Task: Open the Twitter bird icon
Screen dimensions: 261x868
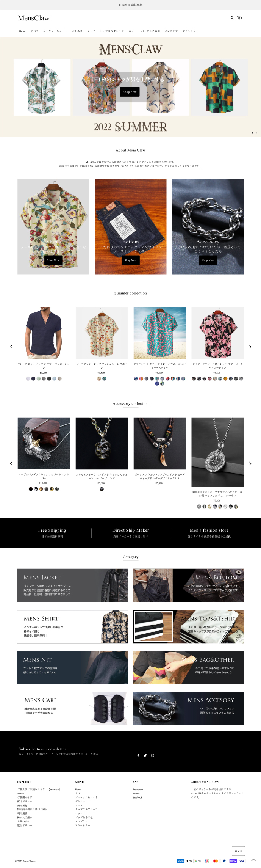Action: 145,755
